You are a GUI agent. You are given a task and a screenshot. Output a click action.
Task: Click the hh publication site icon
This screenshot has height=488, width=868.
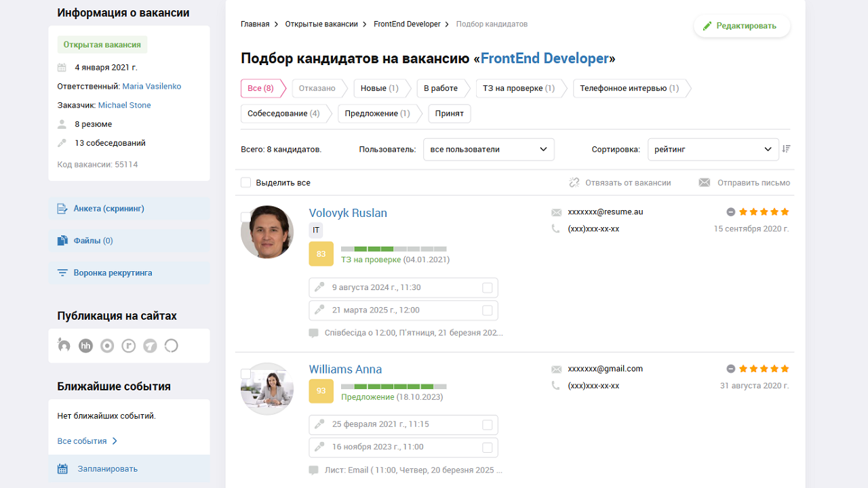coord(85,346)
